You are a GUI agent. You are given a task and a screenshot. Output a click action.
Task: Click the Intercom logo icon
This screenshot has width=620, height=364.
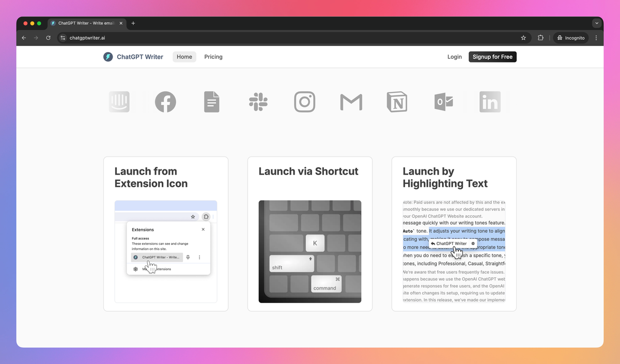[x=119, y=102]
